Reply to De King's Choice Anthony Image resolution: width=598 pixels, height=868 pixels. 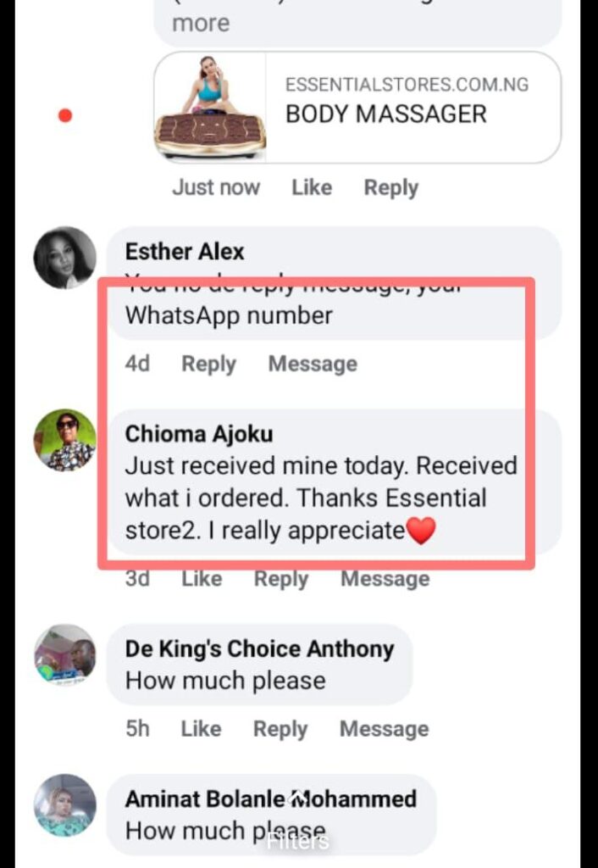pos(280,729)
